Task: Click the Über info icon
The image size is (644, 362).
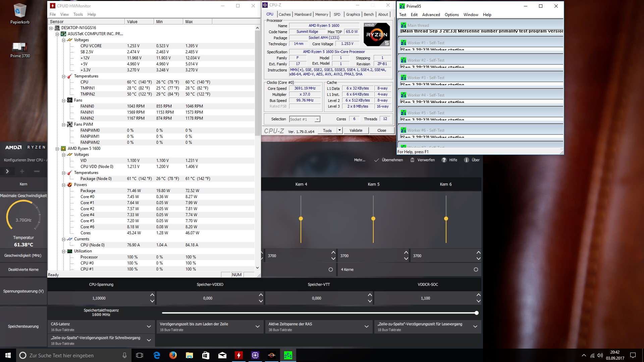Action: tap(466, 160)
